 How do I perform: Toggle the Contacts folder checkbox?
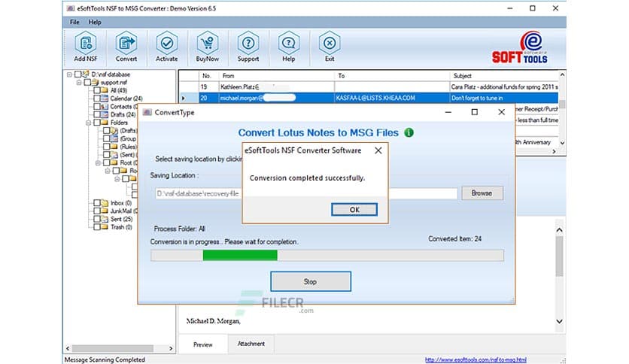pos(96,106)
